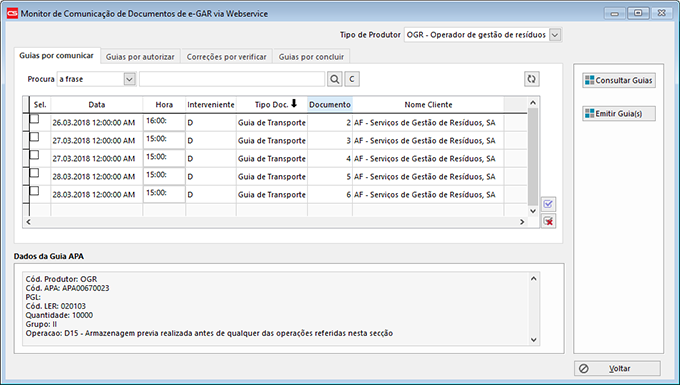Image resolution: width=680 pixels, height=385 pixels.
Task: Check the selection box for document 3
Action: click(x=34, y=137)
